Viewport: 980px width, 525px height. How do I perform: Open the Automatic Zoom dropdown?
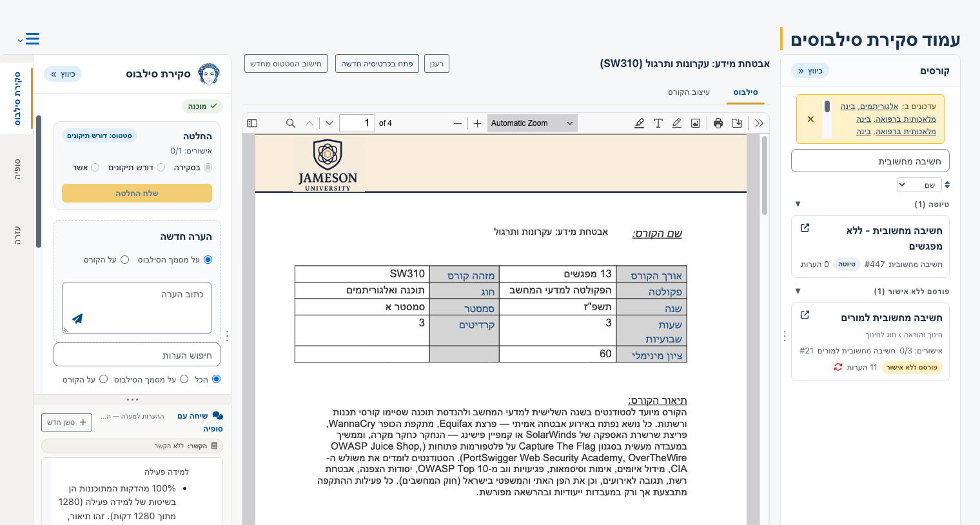click(533, 123)
